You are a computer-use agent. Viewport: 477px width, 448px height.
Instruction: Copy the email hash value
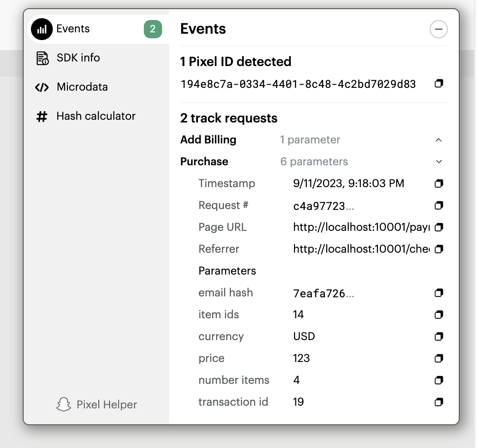pos(439,293)
